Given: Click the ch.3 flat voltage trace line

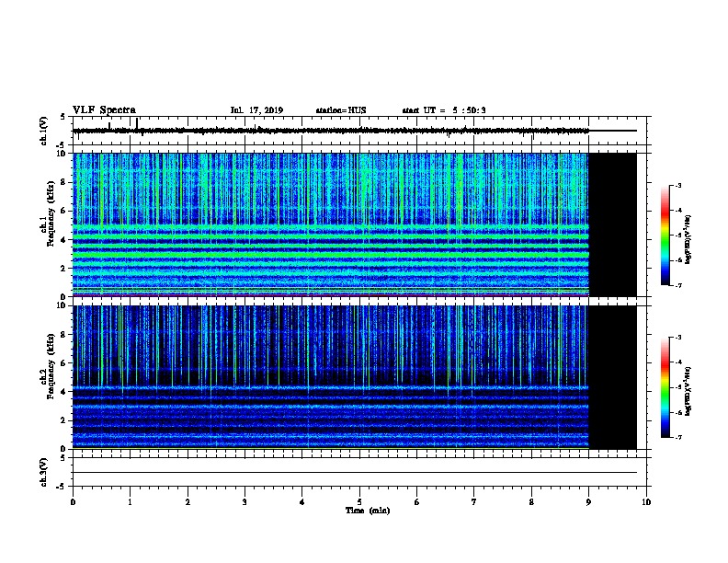Looking at the screenshot, I should tap(355, 473).
